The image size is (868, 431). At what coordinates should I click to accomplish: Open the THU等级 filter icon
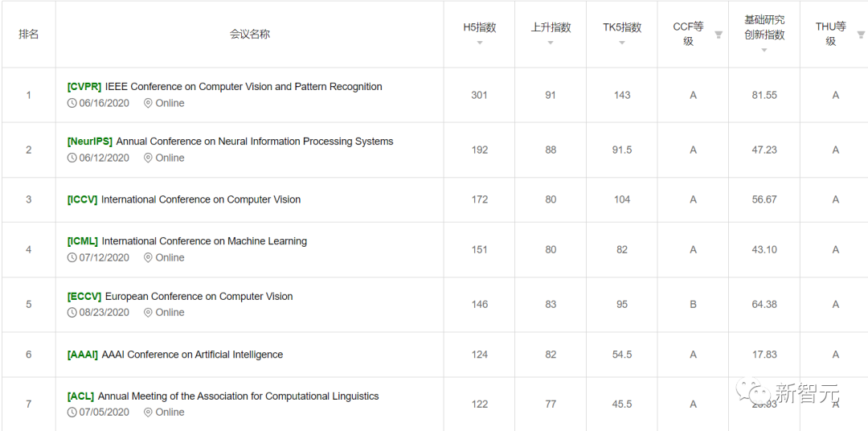[861, 35]
